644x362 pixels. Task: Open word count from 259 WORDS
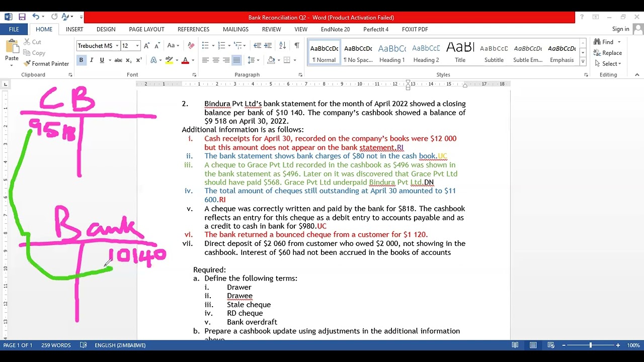[x=56, y=345]
